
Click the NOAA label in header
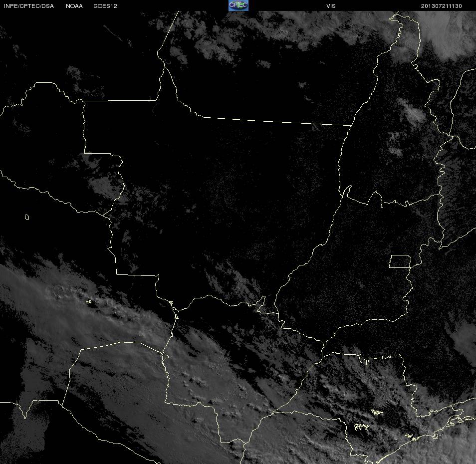pos(74,6)
